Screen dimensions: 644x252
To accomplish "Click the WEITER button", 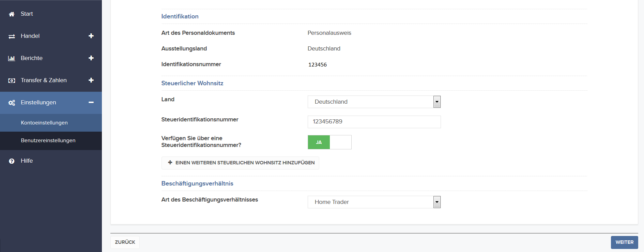I will click(x=624, y=242).
